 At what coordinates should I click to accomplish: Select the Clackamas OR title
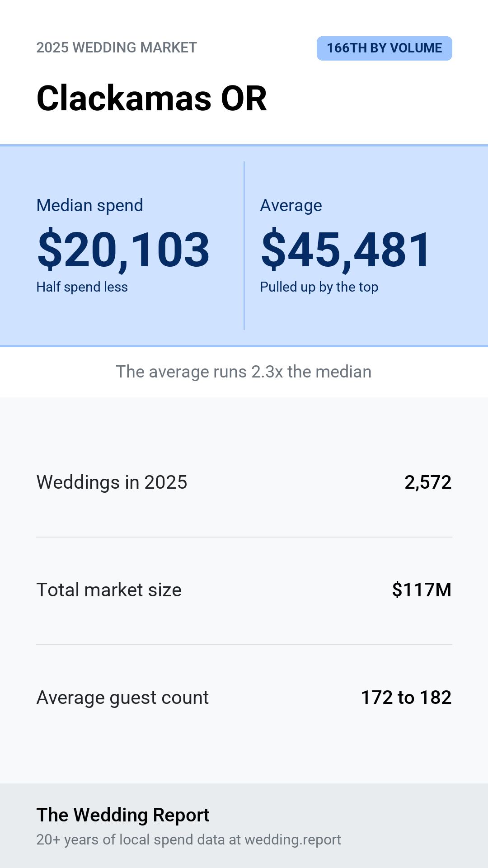[x=152, y=98]
